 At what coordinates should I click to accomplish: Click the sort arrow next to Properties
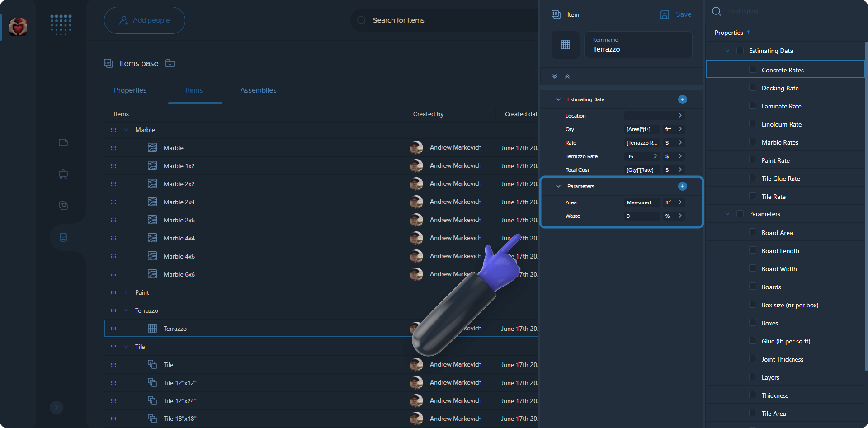[749, 32]
